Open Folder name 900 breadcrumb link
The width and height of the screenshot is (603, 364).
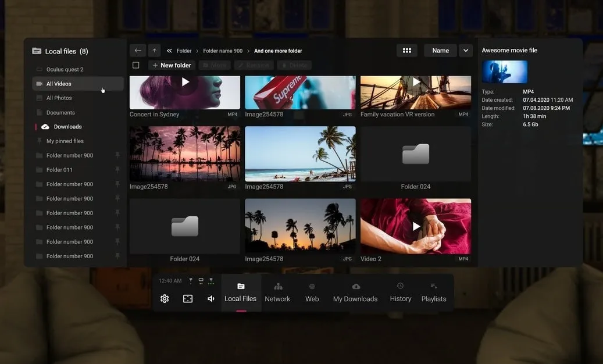[223, 50]
